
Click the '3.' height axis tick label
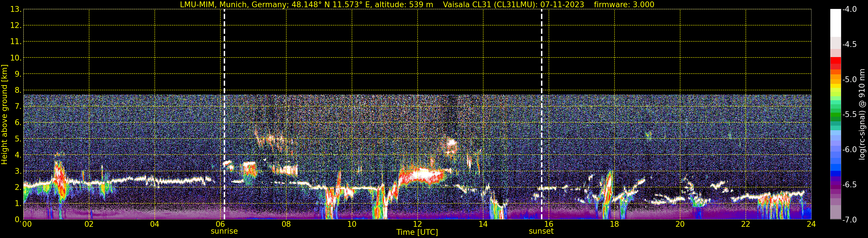pyautogui.click(x=18, y=171)
